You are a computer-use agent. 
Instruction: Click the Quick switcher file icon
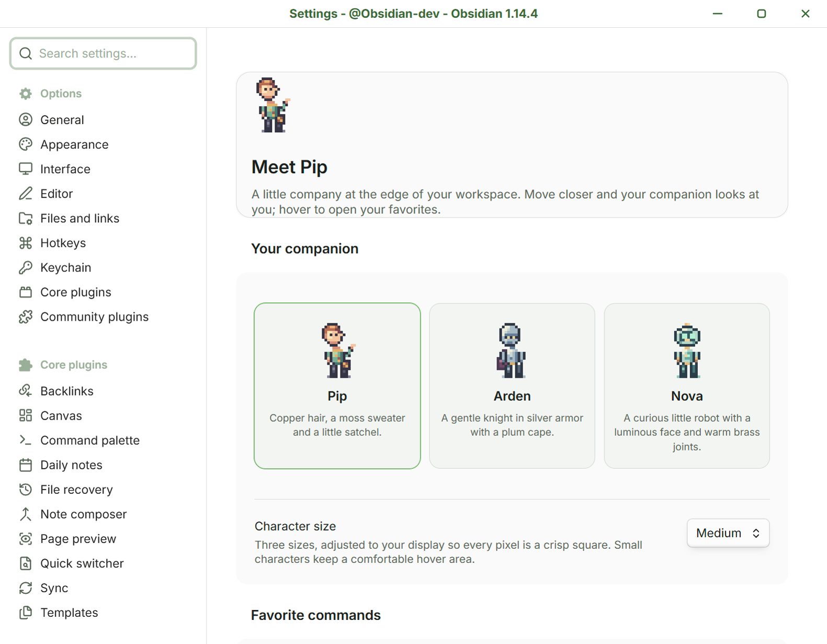coord(26,563)
